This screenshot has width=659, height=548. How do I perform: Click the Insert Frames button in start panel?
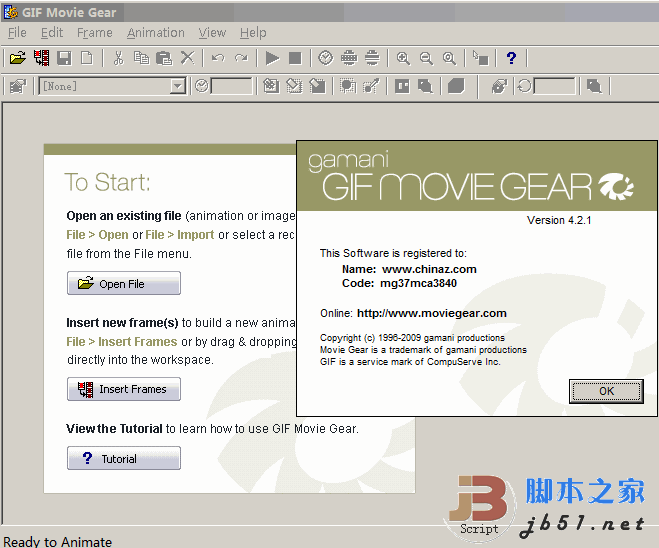(x=124, y=389)
